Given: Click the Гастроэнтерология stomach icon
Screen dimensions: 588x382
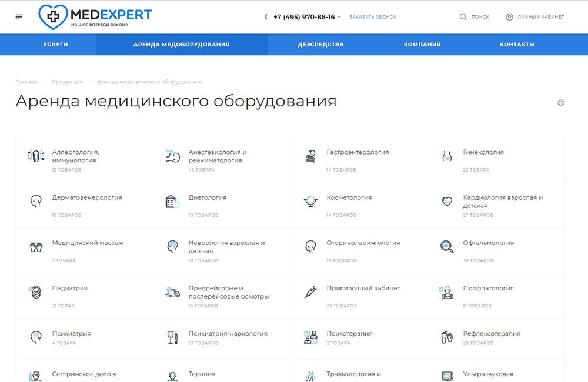Looking at the screenshot, I should (x=311, y=156).
